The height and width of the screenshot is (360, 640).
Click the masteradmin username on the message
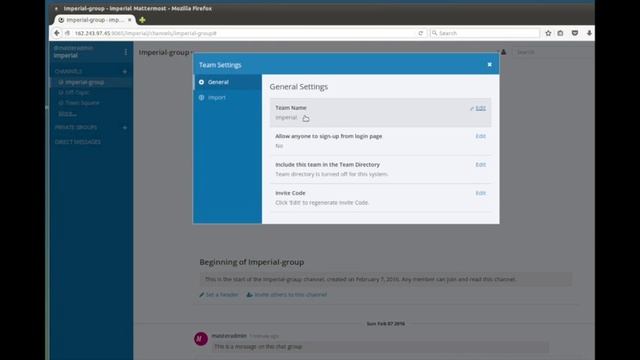click(x=229, y=336)
